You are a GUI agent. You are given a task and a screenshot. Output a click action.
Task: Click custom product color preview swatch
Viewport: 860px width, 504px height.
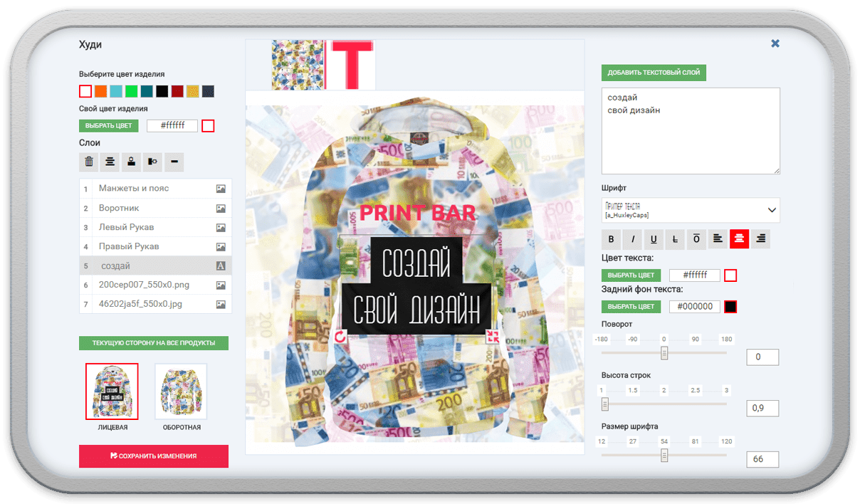208,126
